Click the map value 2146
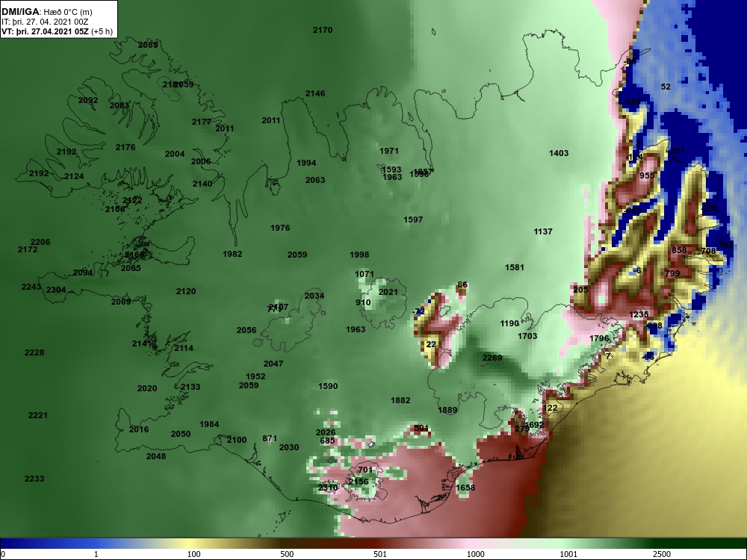 point(315,94)
